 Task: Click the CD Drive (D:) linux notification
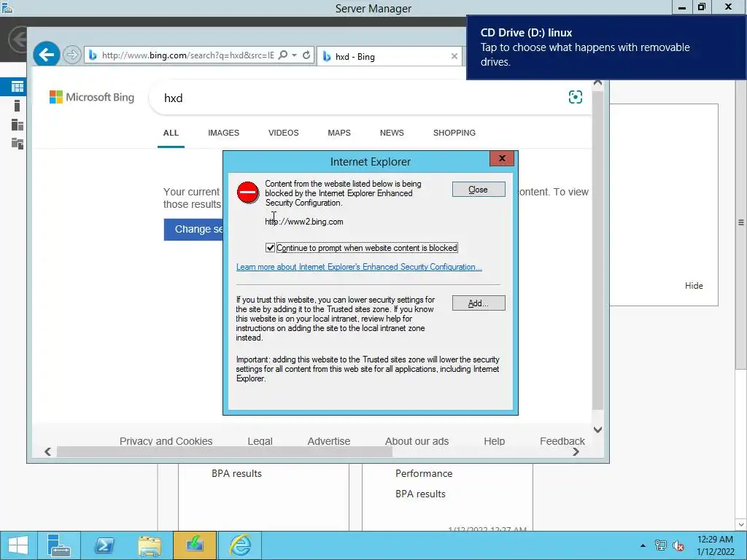pyautogui.click(x=606, y=47)
